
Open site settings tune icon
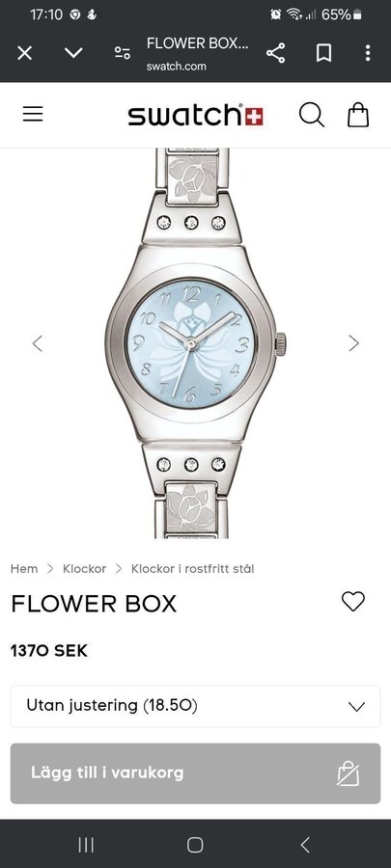click(x=122, y=53)
